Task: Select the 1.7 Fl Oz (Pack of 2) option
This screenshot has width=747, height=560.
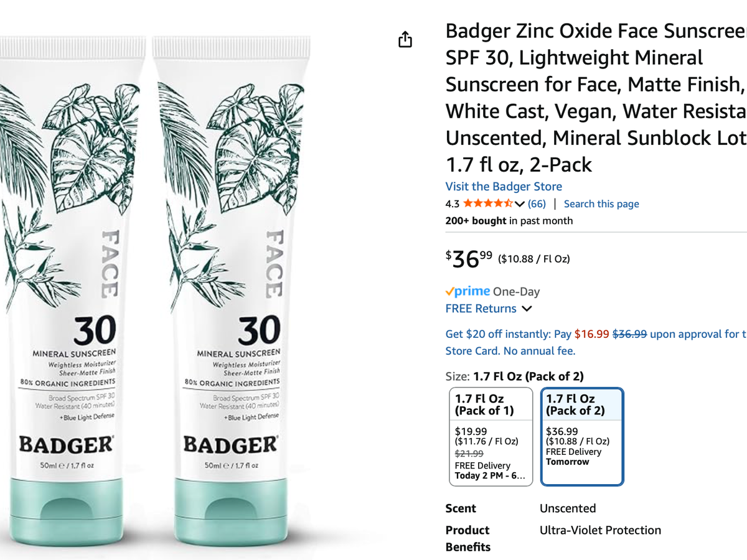Action: pos(582,437)
